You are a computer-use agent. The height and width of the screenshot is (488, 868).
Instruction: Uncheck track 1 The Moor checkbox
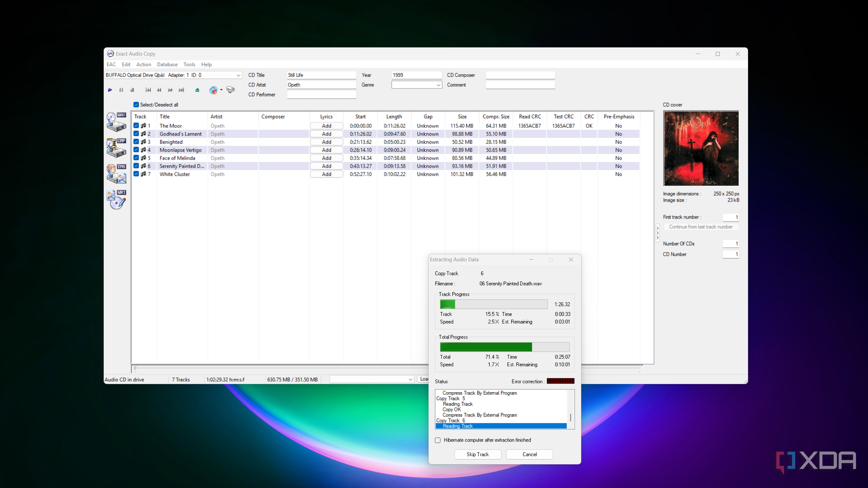point(136,126)
